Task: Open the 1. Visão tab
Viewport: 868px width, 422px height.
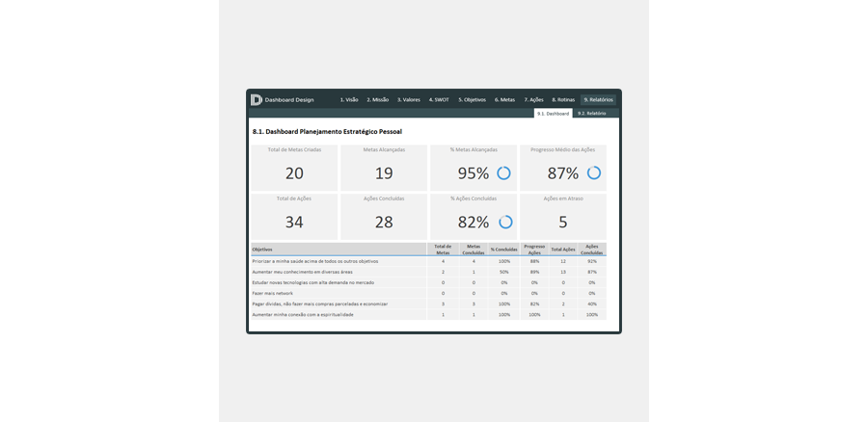Action: [x=349, y=99]
